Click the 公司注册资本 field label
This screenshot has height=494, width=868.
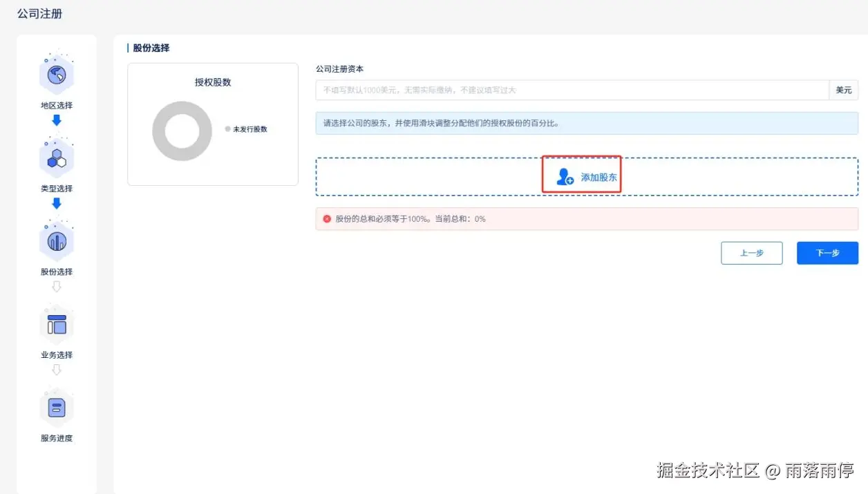340,69
